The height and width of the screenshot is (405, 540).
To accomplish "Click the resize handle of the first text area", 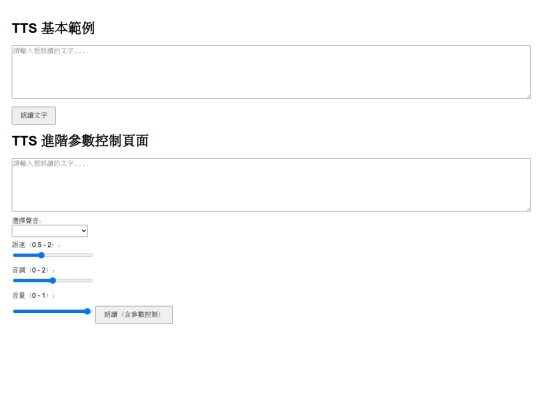I will pos(528,96).
